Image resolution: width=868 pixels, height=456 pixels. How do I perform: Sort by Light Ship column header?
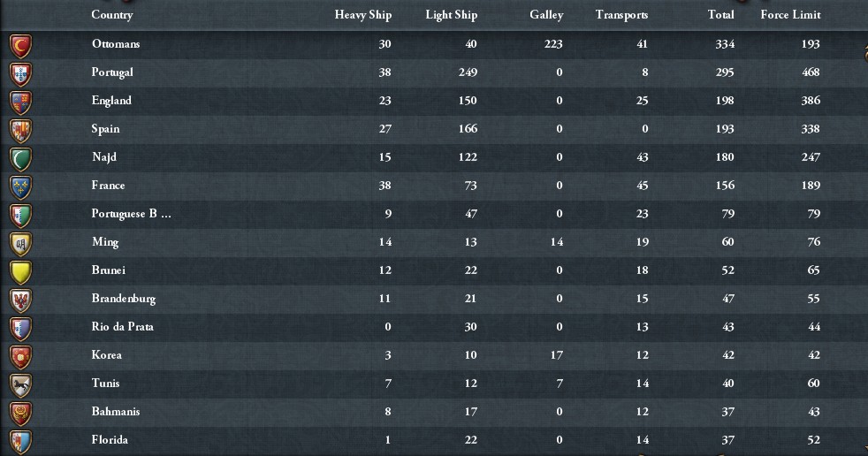pyautogui.click(x=451, y=15)
